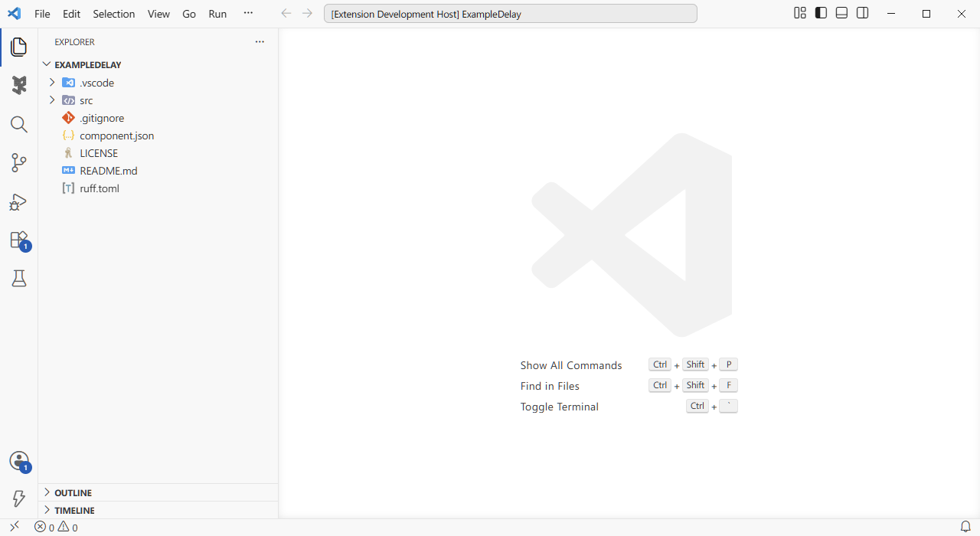Open the Search view
Image resolution: width=980 pixels, height=536 pixels.
[x=19, y=124]
